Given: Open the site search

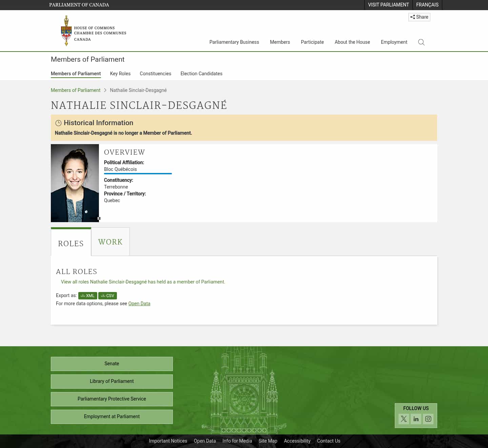Looking at the screenshot, I should pos(421,42).
